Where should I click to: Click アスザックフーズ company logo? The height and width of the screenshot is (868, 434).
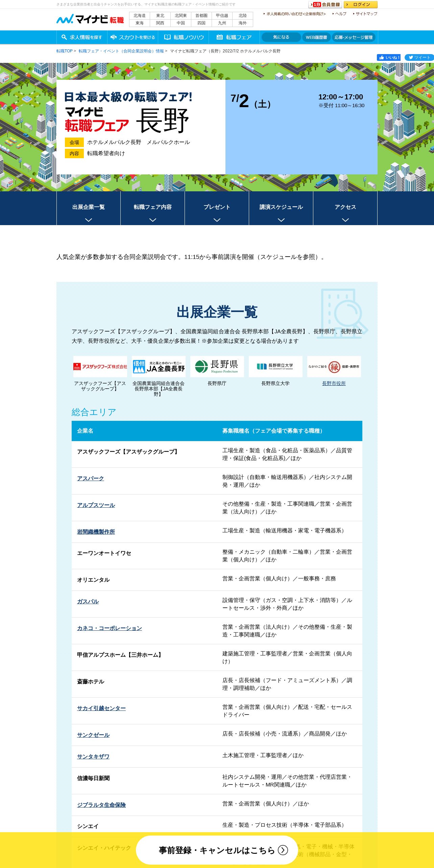[100, 366]
